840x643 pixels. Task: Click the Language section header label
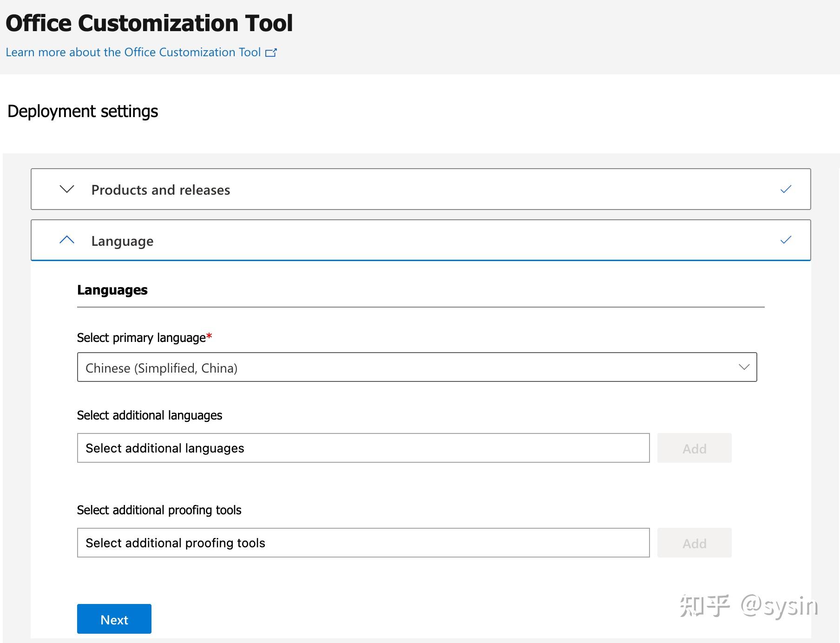point(122,241)
